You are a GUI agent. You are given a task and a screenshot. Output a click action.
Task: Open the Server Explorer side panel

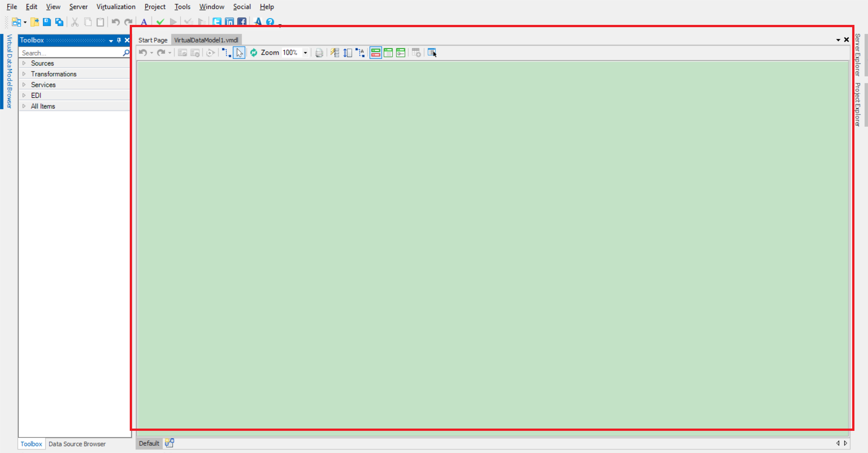(857, 55)
